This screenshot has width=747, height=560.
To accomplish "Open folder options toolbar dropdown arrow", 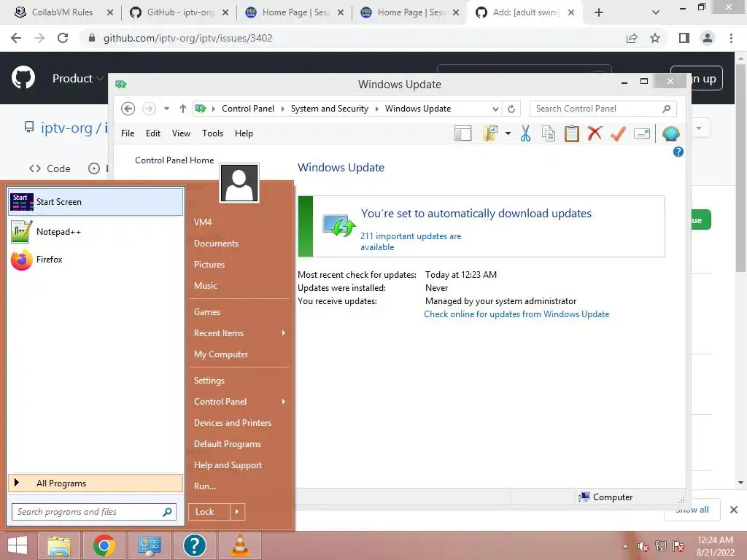I will (508, 134).
